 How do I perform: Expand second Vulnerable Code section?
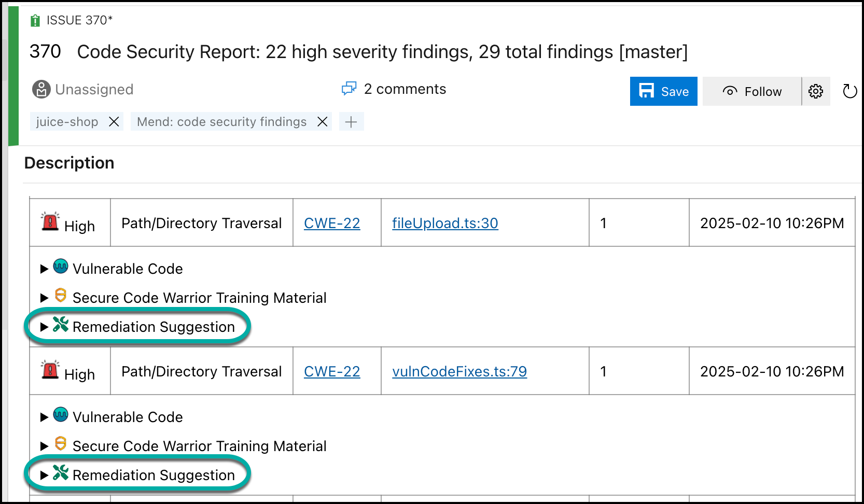coord(44,417)
